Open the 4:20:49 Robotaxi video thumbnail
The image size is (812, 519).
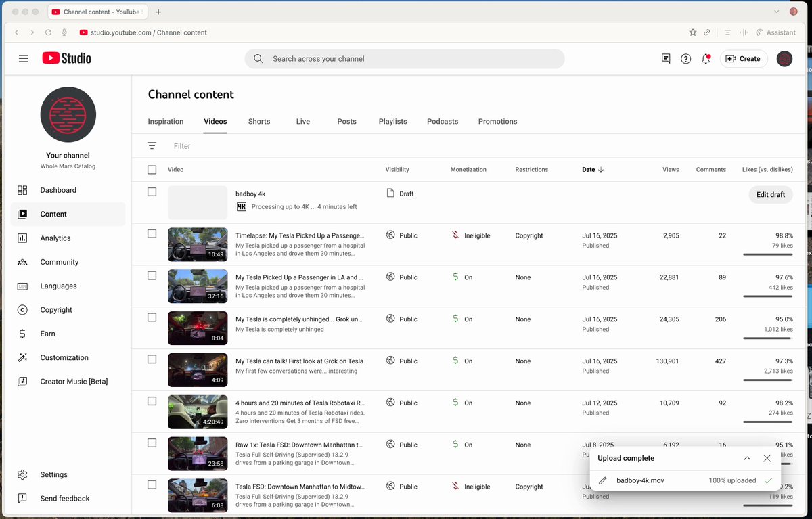[198, 412]
